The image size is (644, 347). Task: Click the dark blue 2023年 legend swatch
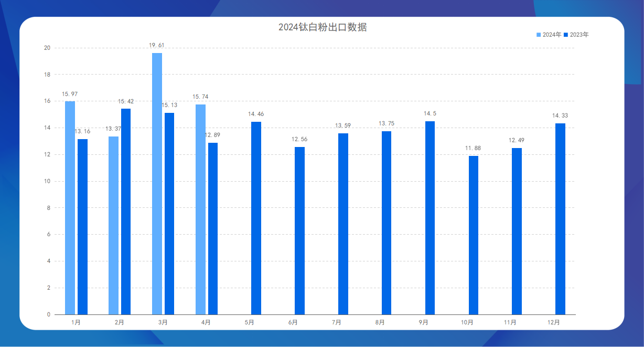566,35
